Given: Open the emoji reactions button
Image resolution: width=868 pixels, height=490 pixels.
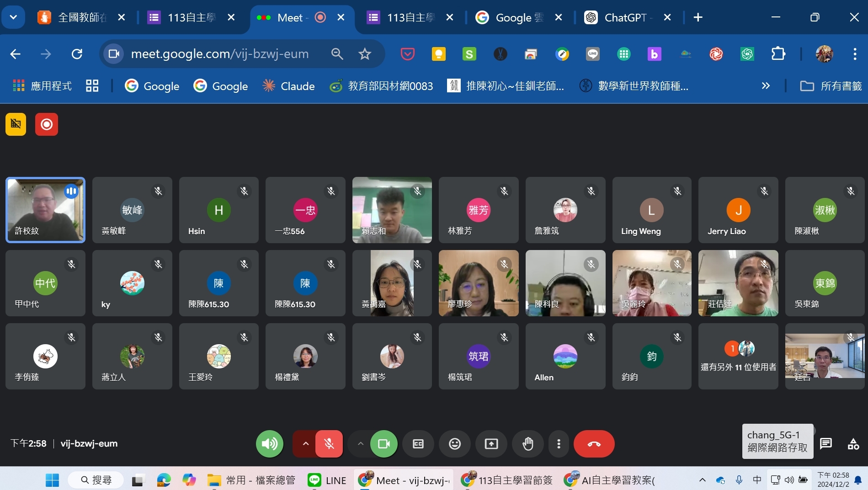Looking at the screenshot, I should pyautogui.click(x=454, y=443).
